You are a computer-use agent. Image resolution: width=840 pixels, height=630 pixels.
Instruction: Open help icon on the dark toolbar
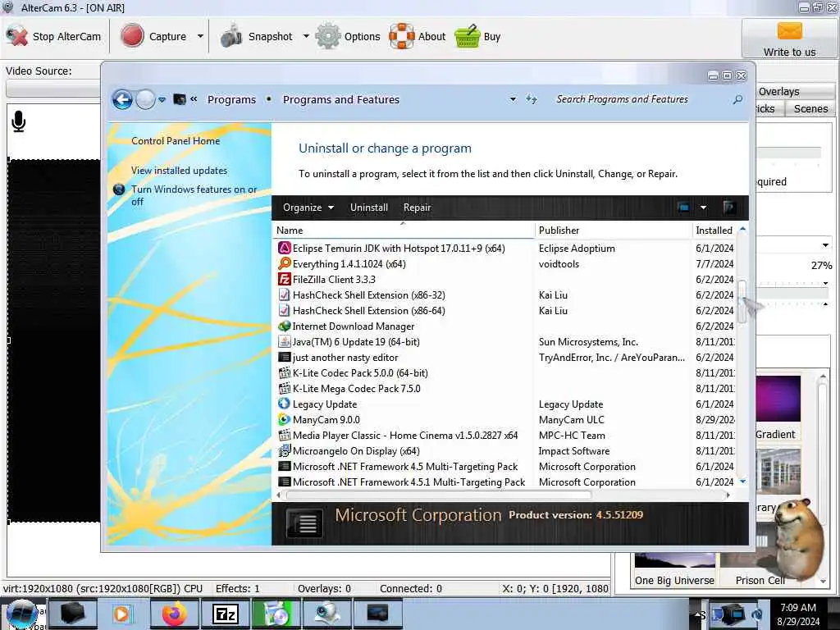[x=728, y=208]
